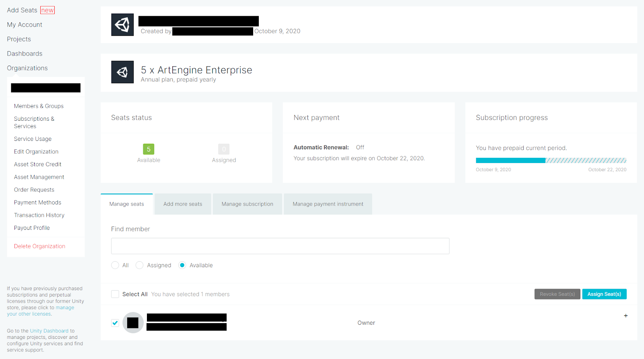Click the 'Owner' role text
The width and height of the screenshot is (644, 359).
pos(366,323)
